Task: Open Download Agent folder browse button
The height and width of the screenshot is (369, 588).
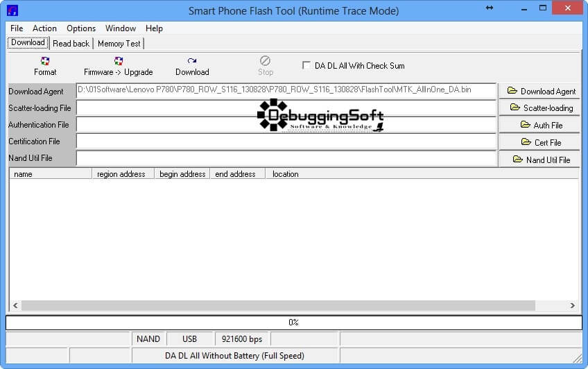Action: (540, 91)
